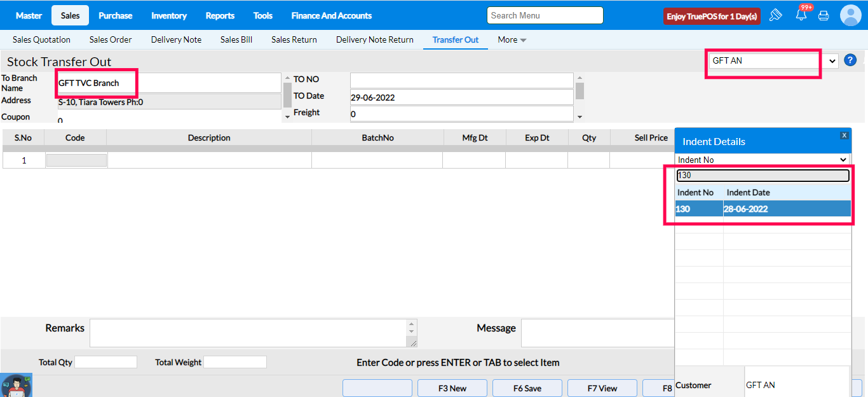The image size is (868, 397).
Task: Click the Total Qty field
Action: pyautogui.click(x=106, y=362)
